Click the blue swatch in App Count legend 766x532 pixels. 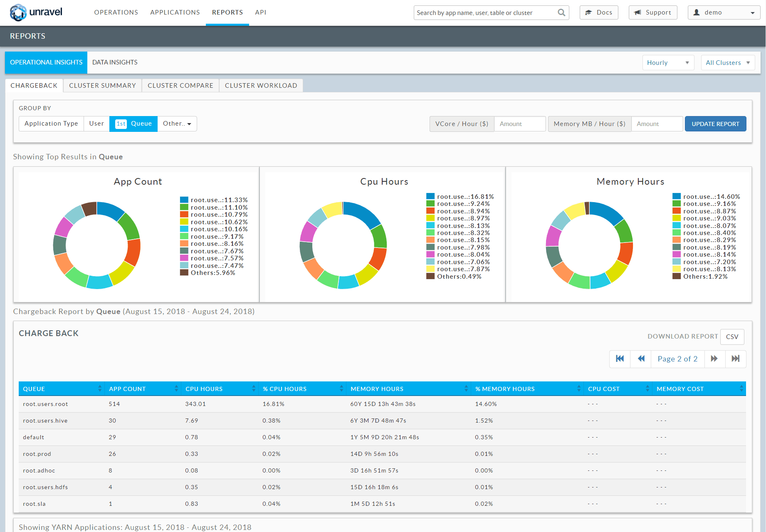click(x=184, y=200)
